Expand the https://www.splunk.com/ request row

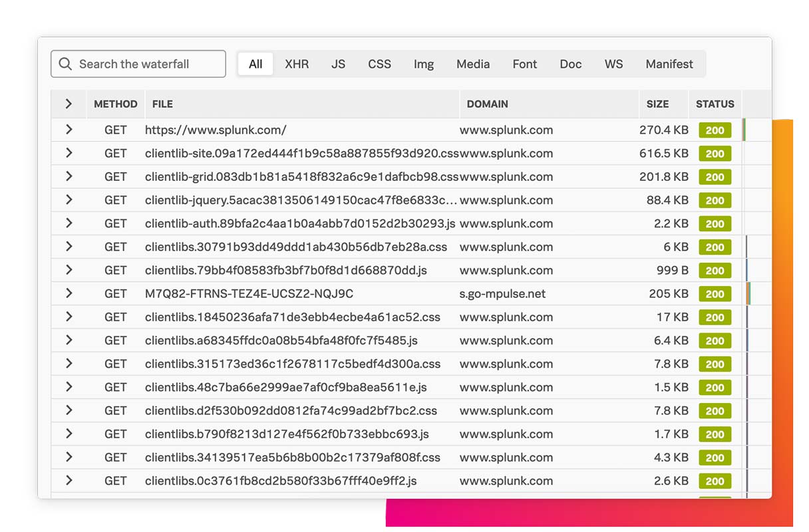(x=69, y=130)
